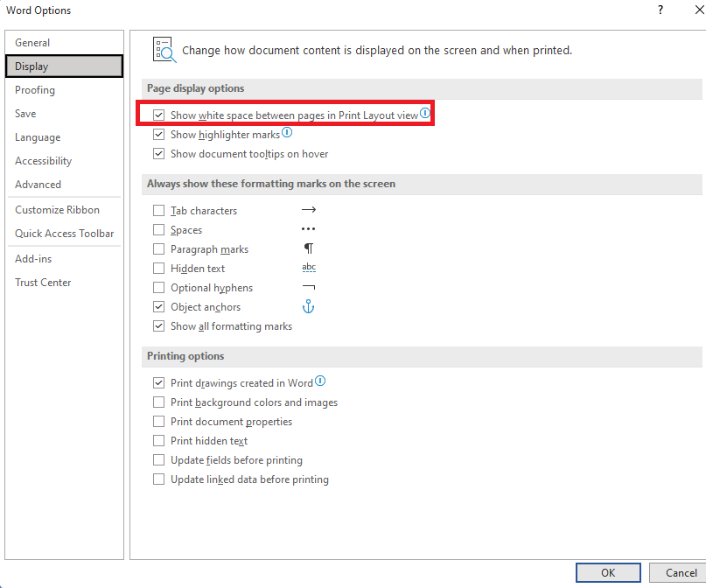Enable Update linked data before printing

coord(158,479)
